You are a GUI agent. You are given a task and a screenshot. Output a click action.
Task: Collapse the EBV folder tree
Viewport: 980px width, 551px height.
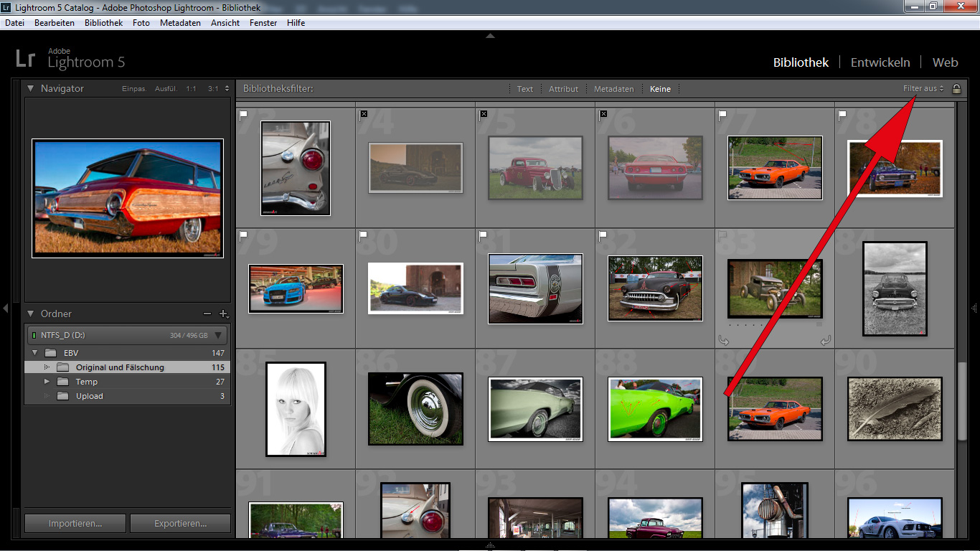click(x=34, y=353)
